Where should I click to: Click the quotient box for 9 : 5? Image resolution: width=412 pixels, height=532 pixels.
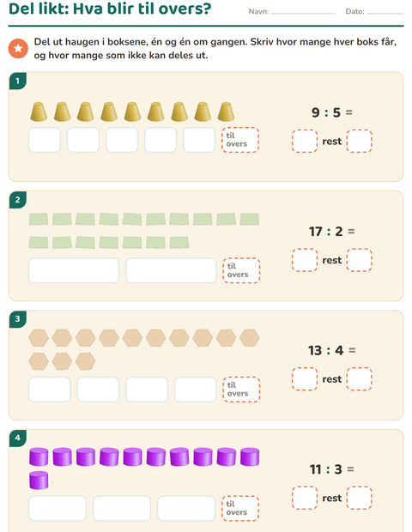tap(305, 141)
